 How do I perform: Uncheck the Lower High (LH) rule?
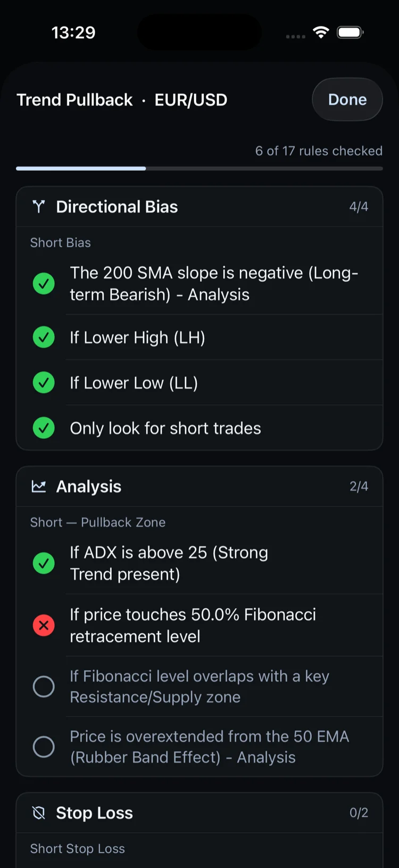pos(44,337)
